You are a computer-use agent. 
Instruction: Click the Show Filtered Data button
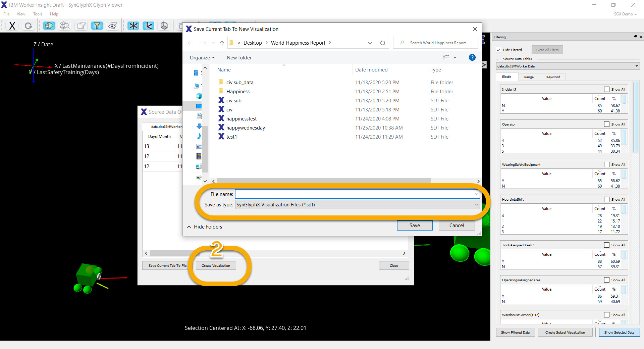pos(515,332)
